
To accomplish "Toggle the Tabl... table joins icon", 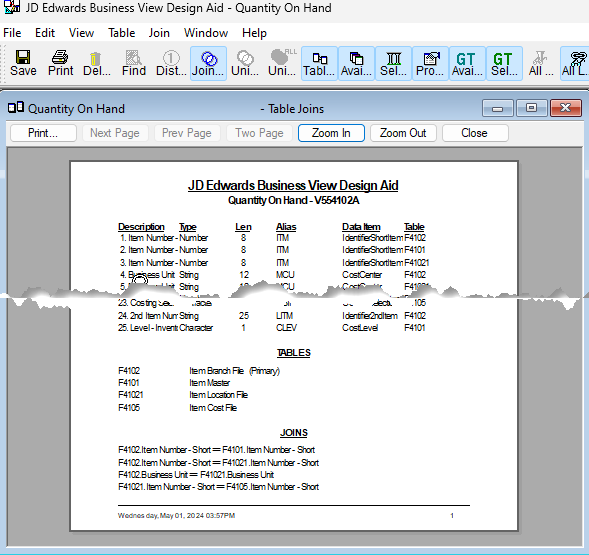I will point(319,63).
